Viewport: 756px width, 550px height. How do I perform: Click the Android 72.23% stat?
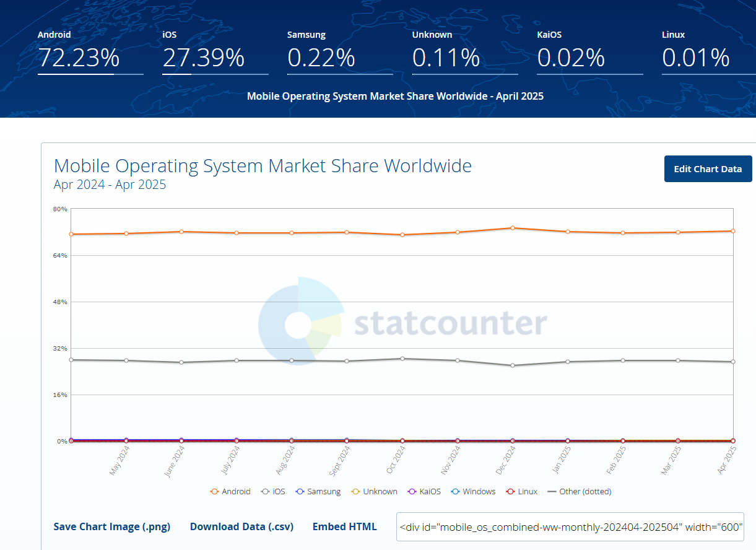point(90,52)
